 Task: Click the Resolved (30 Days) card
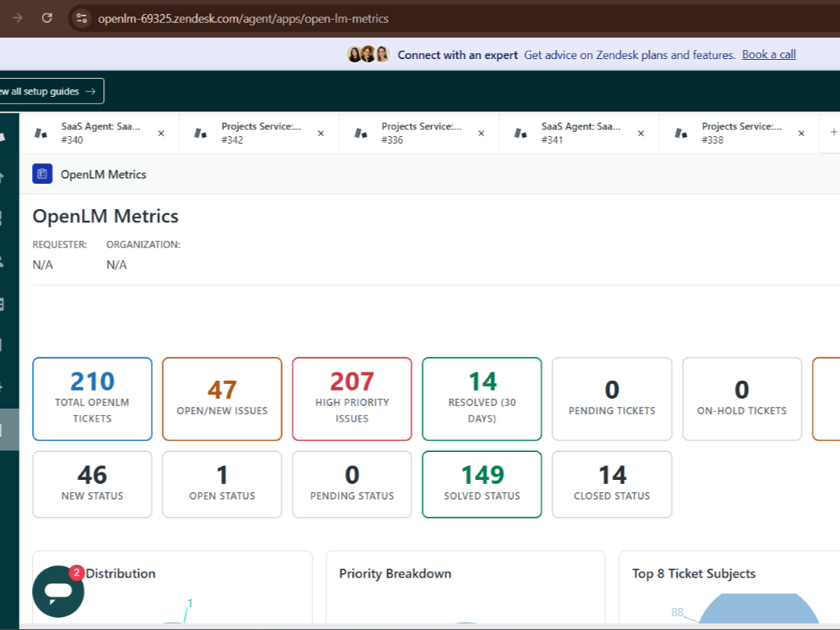(x=482, y=399)
